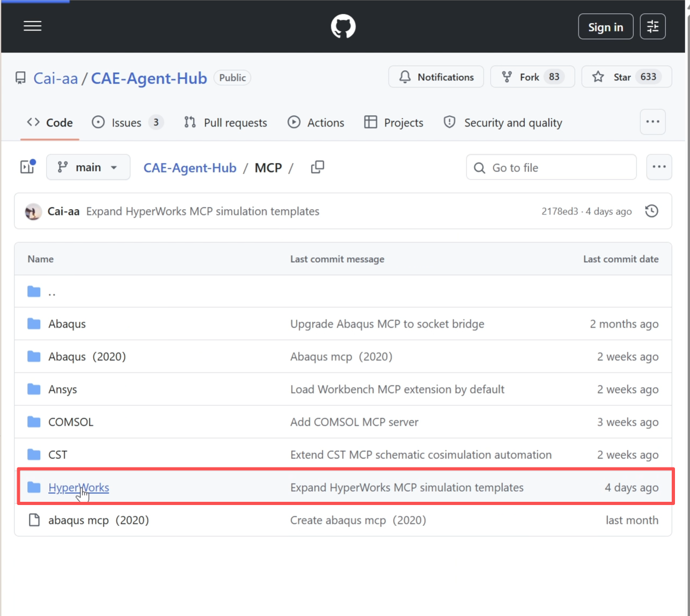Go to the GitHub homepage logo
690x616 pixels.
(x=343, y=26)
